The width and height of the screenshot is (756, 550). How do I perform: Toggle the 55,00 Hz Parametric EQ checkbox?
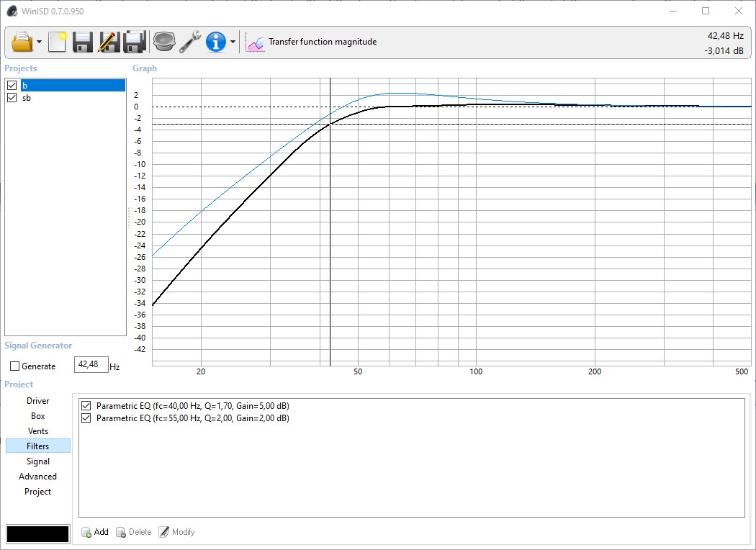point(86,418)
